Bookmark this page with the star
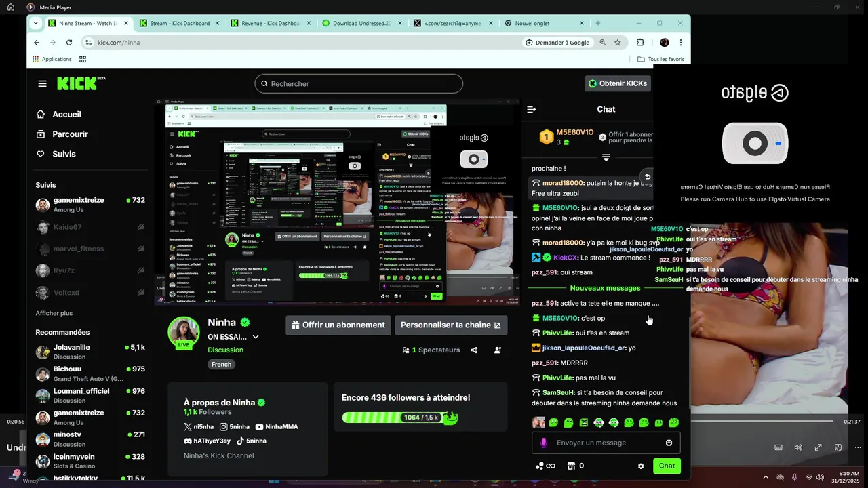The width and height of the screenshot is (868, 488). point(618,42)
